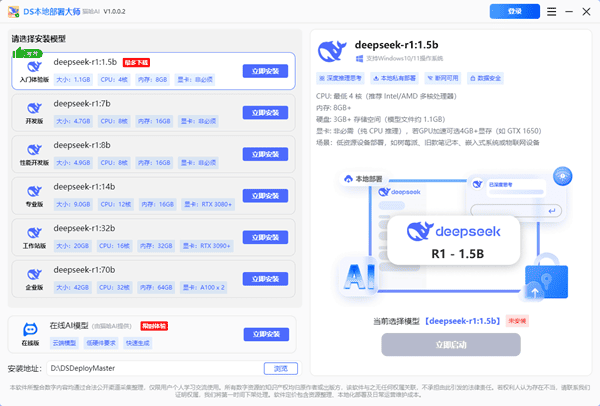
Task: Click 浏览 to browse install path
Action: 280,368
